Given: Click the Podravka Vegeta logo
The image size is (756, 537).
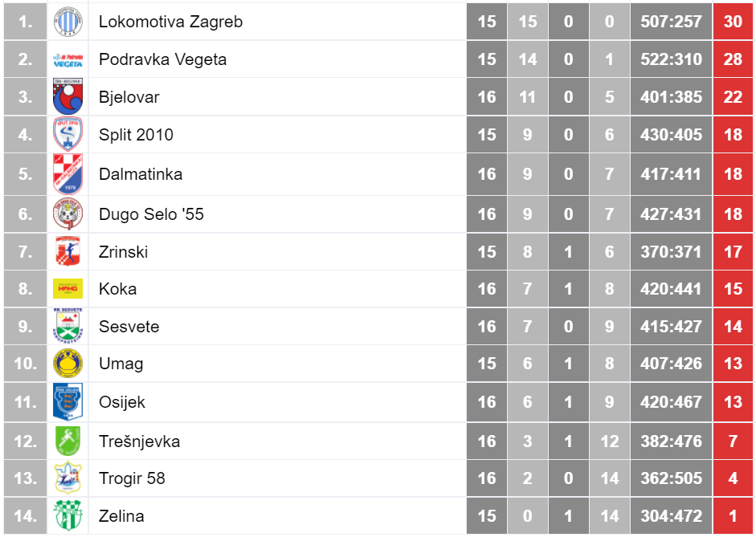Looking at the screenshot, I should click(x=67, y=59).
